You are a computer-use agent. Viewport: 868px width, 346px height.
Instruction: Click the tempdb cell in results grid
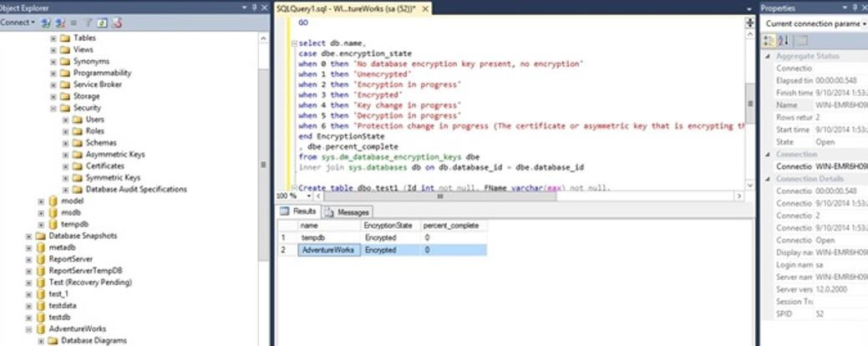329,237
